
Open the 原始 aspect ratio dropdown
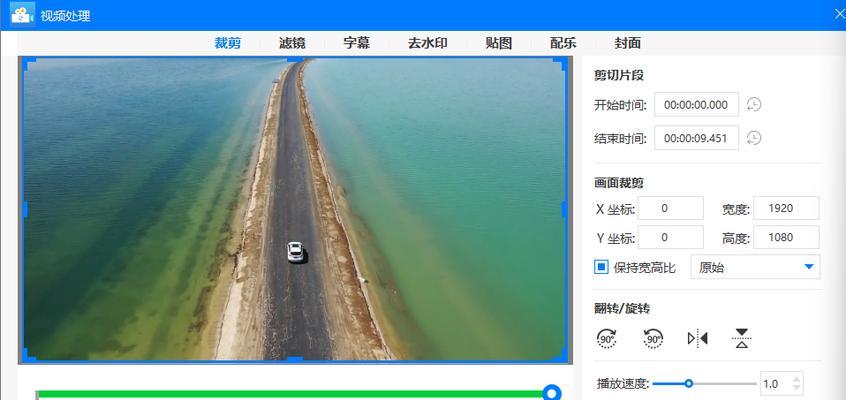pyautogui.click(x=755, y=267)
